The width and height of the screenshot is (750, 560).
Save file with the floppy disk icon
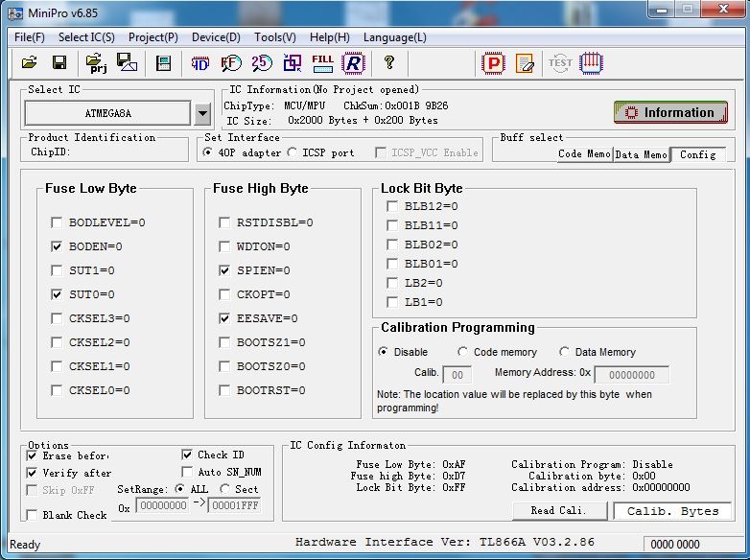pyautogui.click(x=59, y=62)
